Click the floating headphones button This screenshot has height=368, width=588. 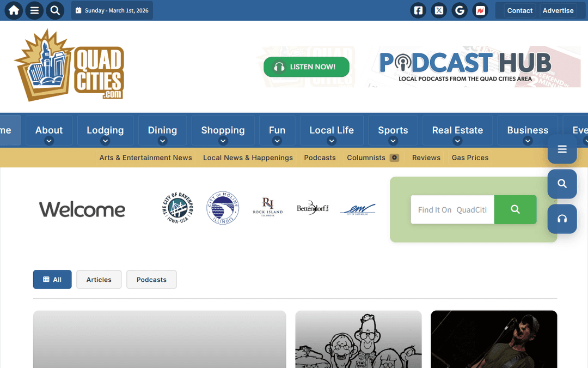pos(562,219)
